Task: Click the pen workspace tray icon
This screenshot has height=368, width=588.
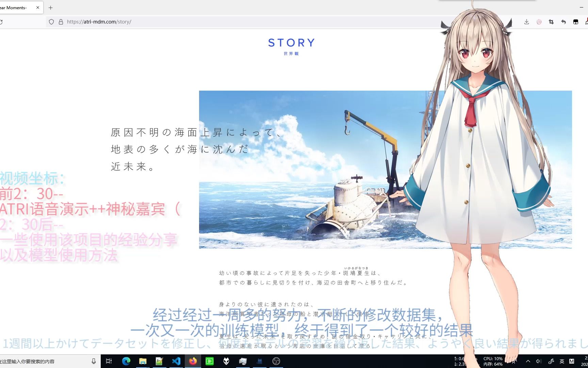Action: (x=551, y=361)
